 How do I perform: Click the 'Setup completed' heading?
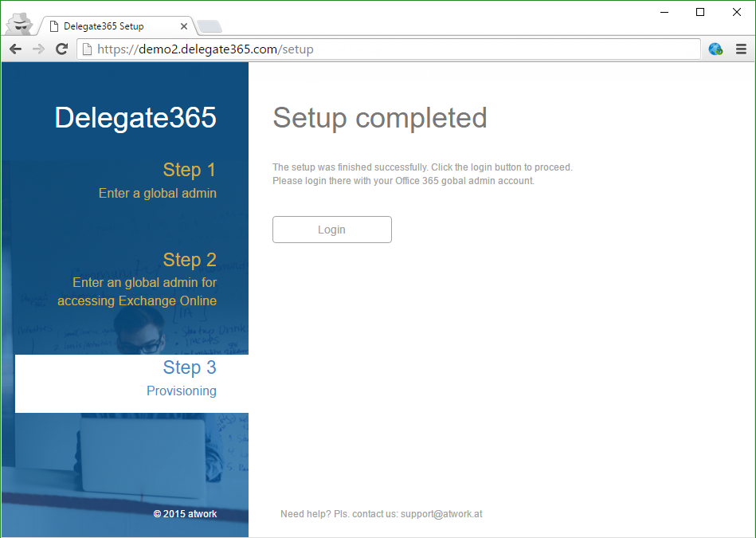point(380,118)
